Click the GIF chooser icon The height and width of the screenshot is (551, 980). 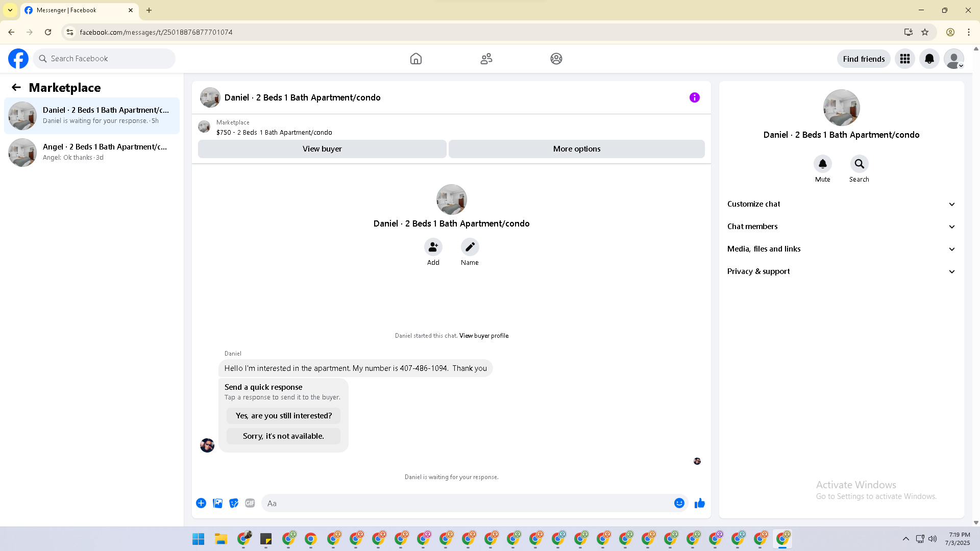[250, 503]
